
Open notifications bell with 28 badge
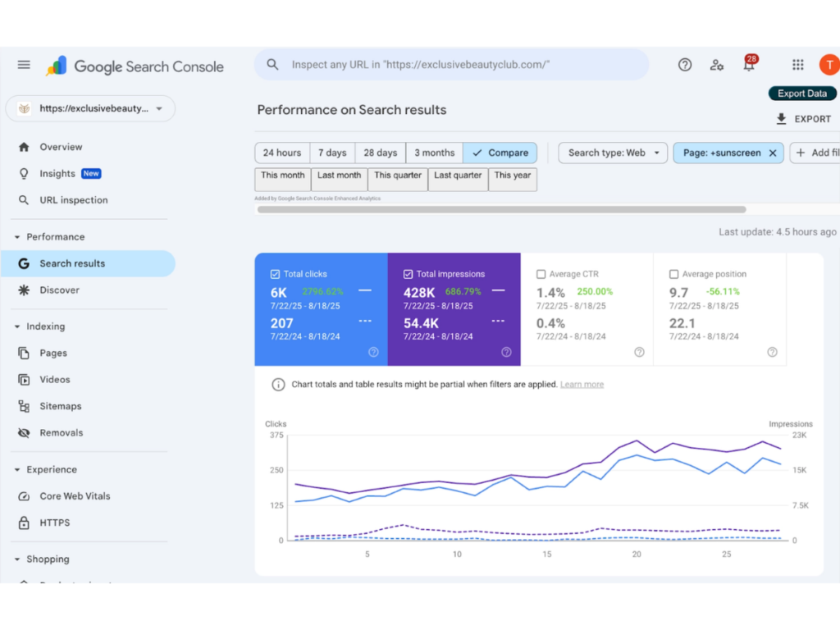tap(750, 64)
